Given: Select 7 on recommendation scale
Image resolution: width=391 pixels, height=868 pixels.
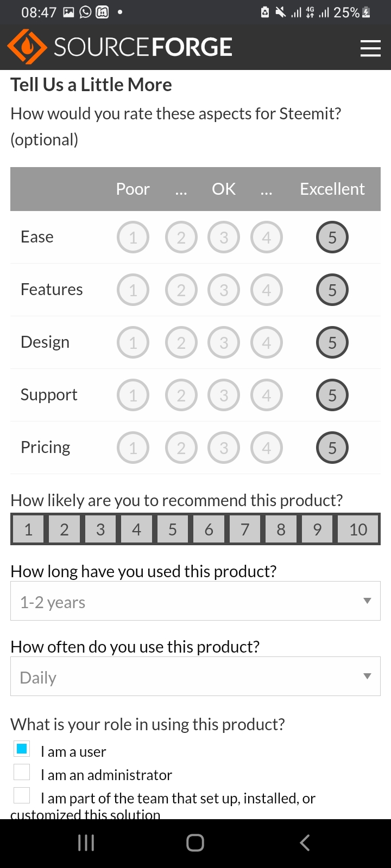Looking at the screenshot, I should point(245,529).
